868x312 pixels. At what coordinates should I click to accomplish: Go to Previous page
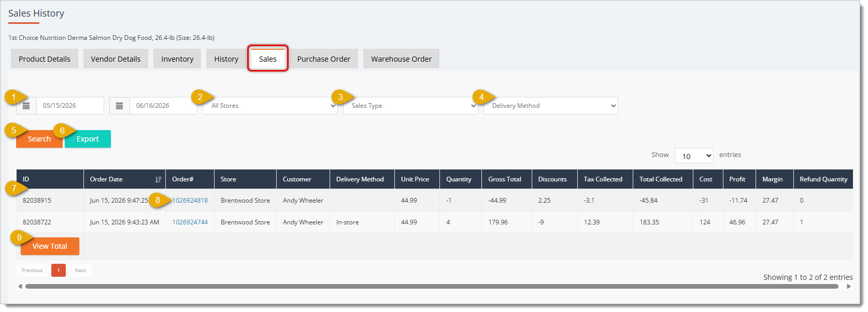pyautogui.click(x=32, y=271)
